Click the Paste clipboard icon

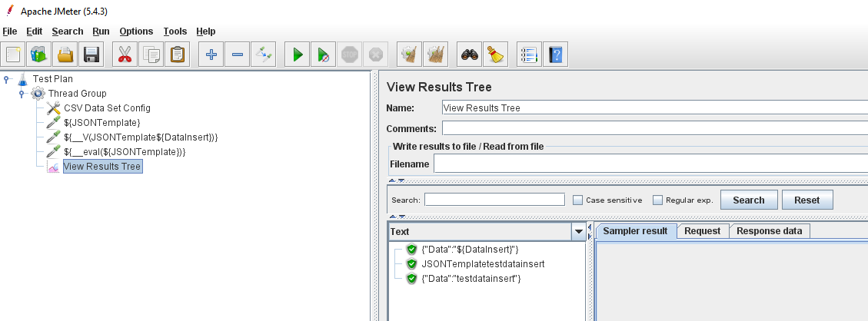point(177,55)
